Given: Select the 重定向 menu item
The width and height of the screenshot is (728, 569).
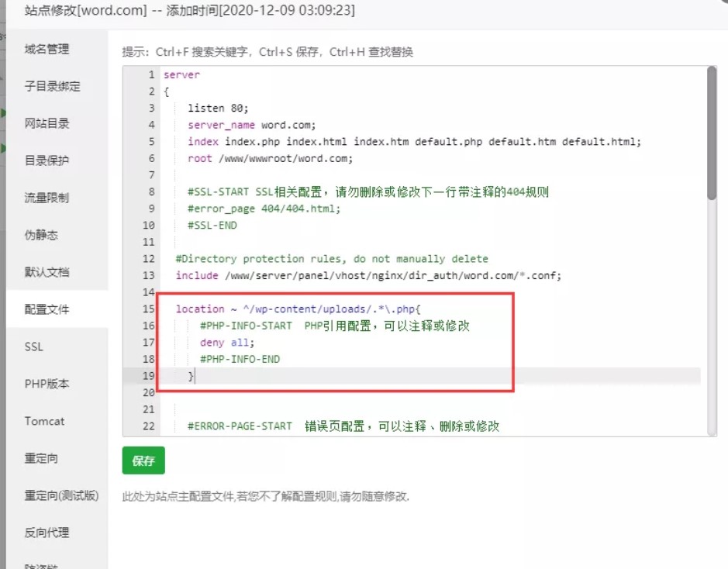Looking at the screenshot, I should point(41,459).
